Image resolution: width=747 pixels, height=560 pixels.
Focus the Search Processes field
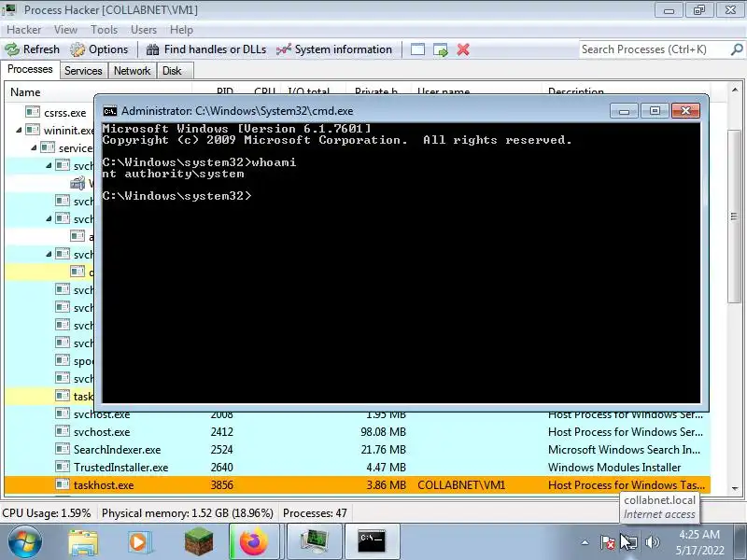pyautogui.click(x=655, y=49)
